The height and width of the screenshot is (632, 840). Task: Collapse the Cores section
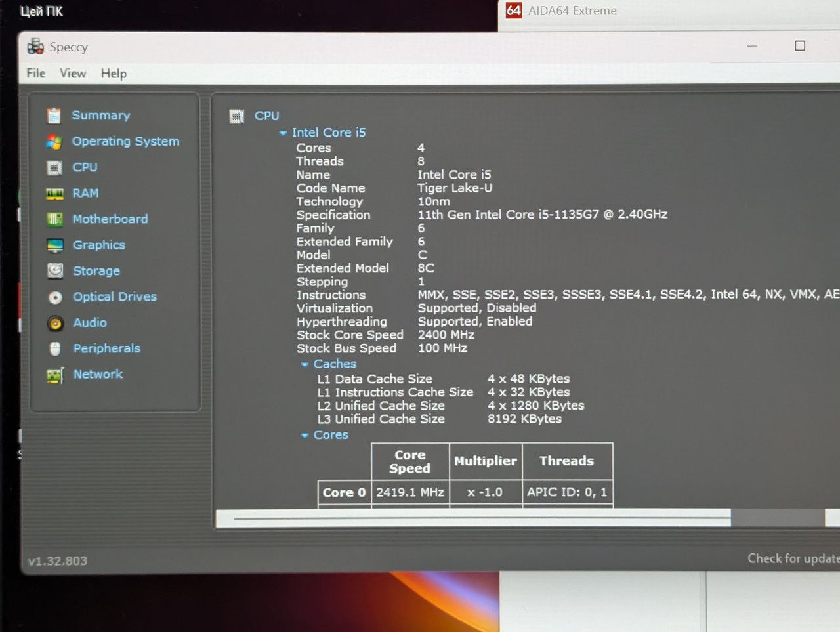point(304,435)
